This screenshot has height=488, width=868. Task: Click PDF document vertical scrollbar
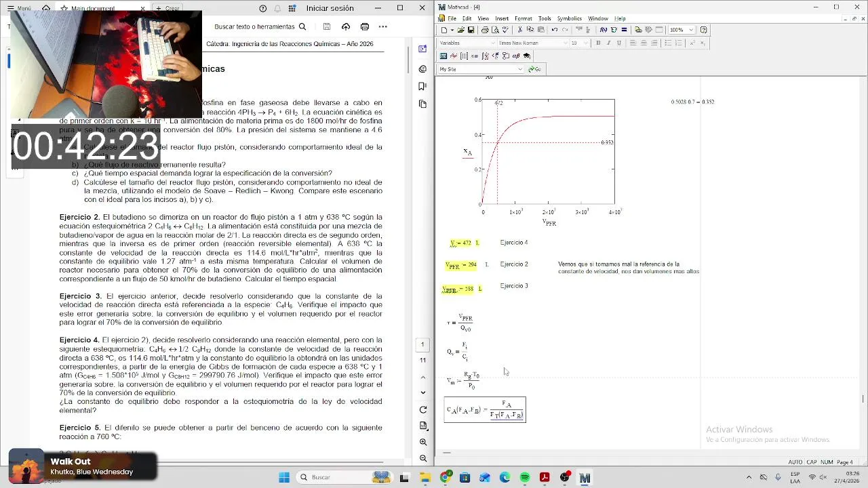(x=408, y=60)
